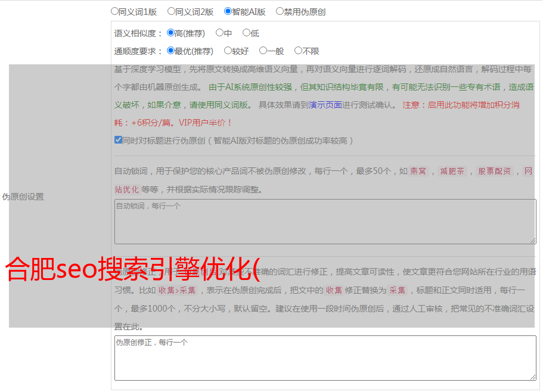Click the 伪原创修正 textarea resize corner

tap(533, 377)
